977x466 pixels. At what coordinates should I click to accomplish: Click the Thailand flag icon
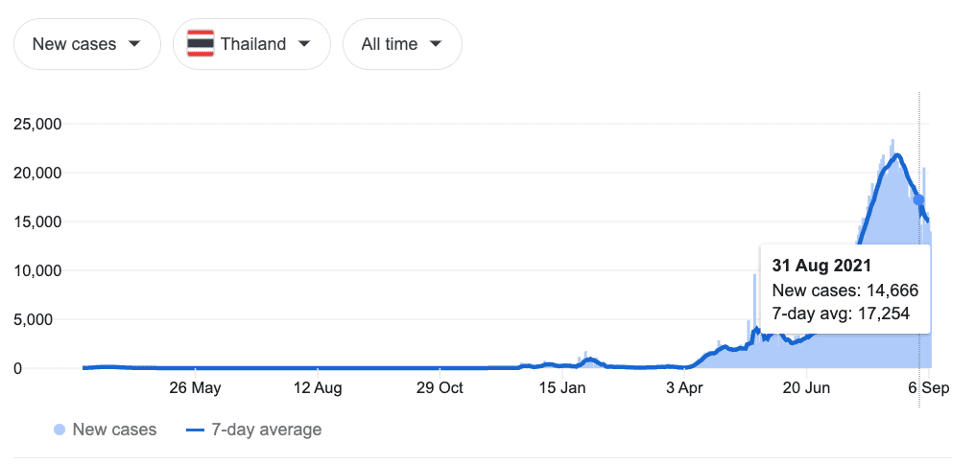[200, 44]
